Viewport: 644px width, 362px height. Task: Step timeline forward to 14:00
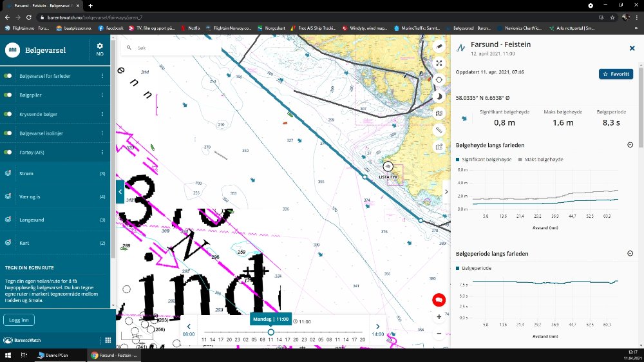[x=378, y=330]
